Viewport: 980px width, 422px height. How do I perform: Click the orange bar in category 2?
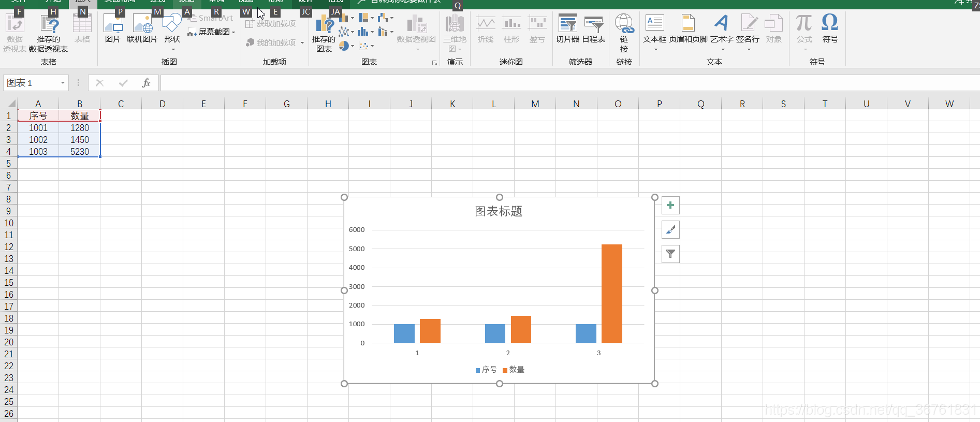(x=521, y=329)
